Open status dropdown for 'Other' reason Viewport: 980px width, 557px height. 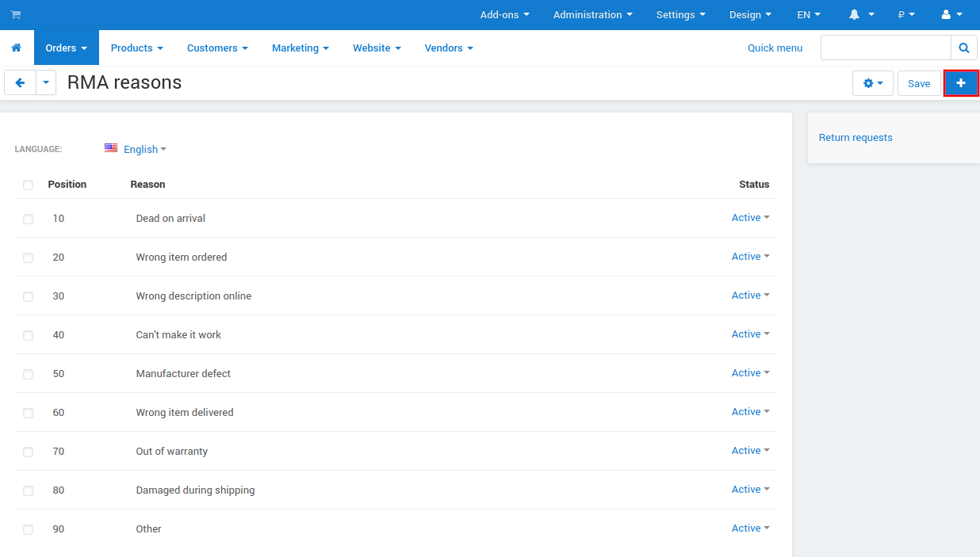point(750,528)
